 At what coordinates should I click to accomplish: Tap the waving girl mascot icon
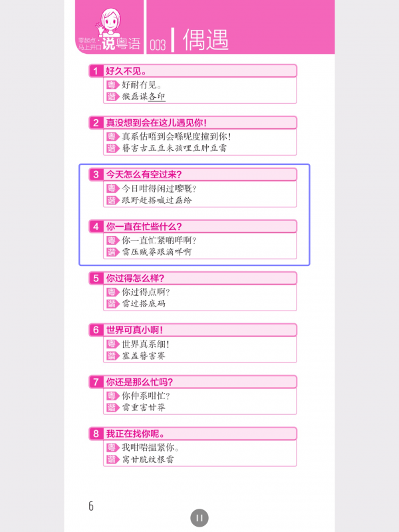click(110, 23)
